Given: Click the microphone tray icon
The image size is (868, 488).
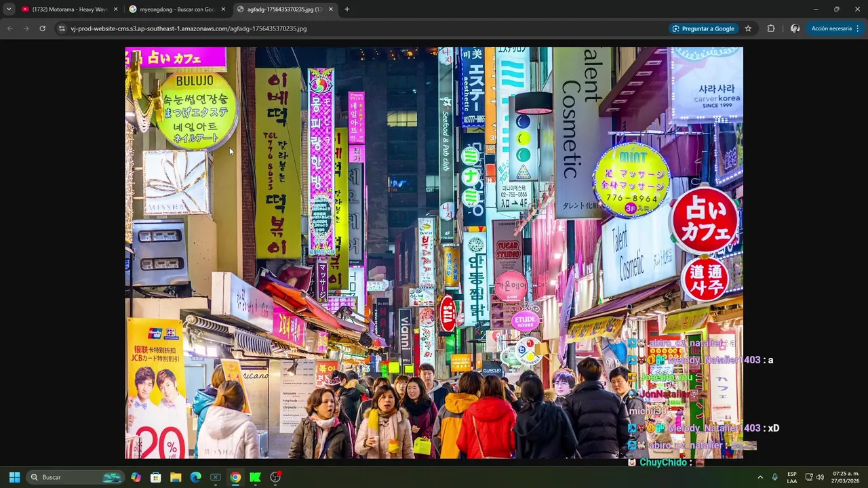Looking at the screenshot, I should pos(774,477).
